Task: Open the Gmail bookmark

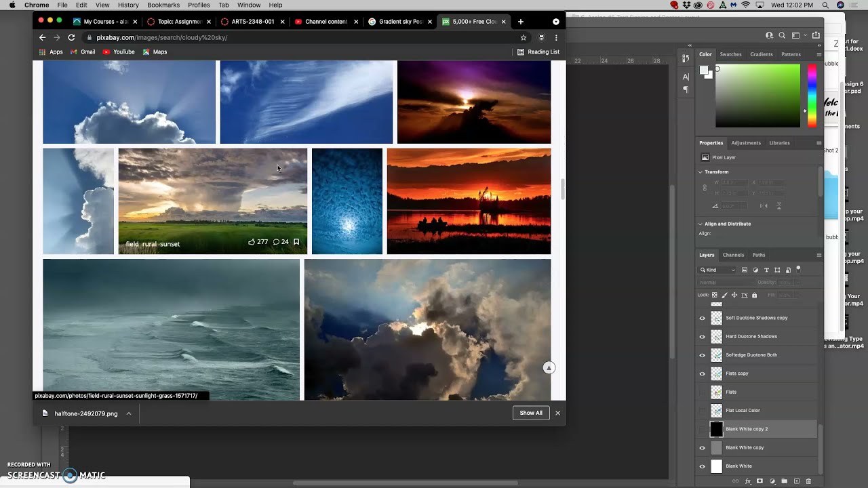Action: pos(83,52)
